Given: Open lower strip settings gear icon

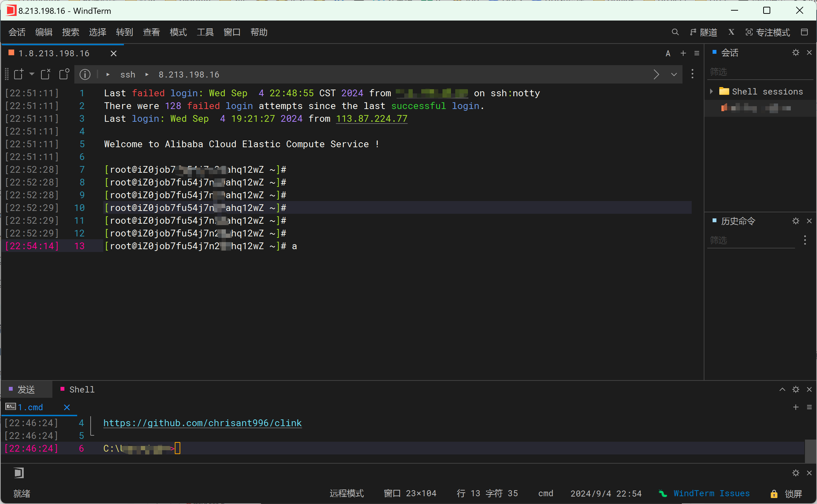Looking at the screenshot, I should [796, 473].
